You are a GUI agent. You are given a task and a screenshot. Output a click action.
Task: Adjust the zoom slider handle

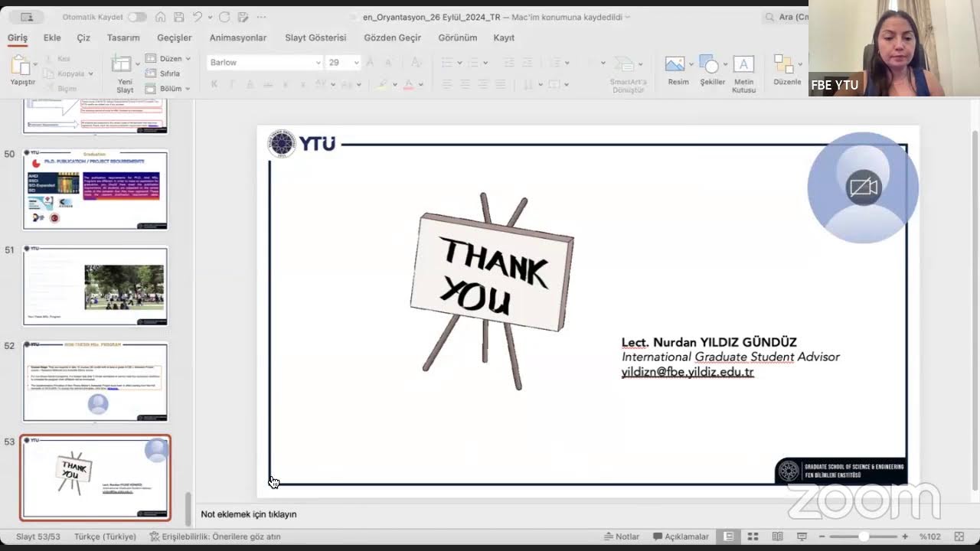click(x=864, y=536)
